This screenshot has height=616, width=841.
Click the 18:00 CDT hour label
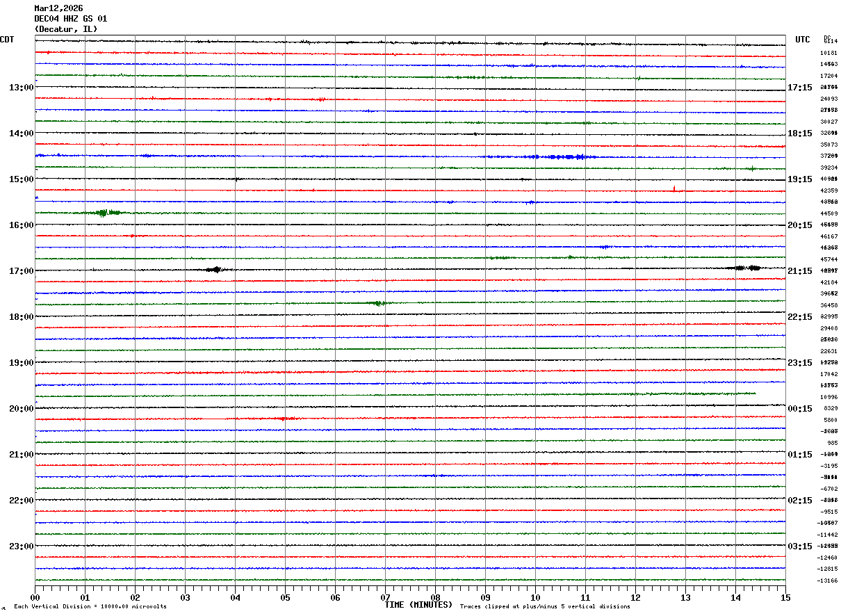(22, 317)
